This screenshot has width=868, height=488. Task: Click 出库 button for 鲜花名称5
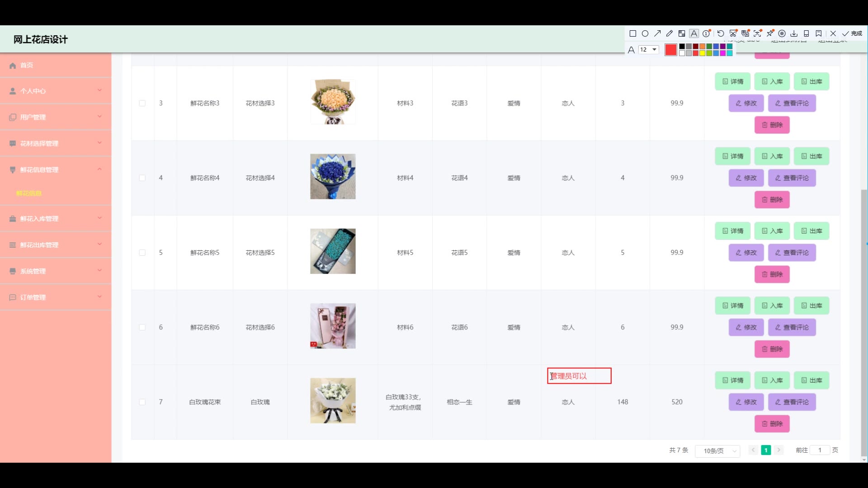[811, 231]
